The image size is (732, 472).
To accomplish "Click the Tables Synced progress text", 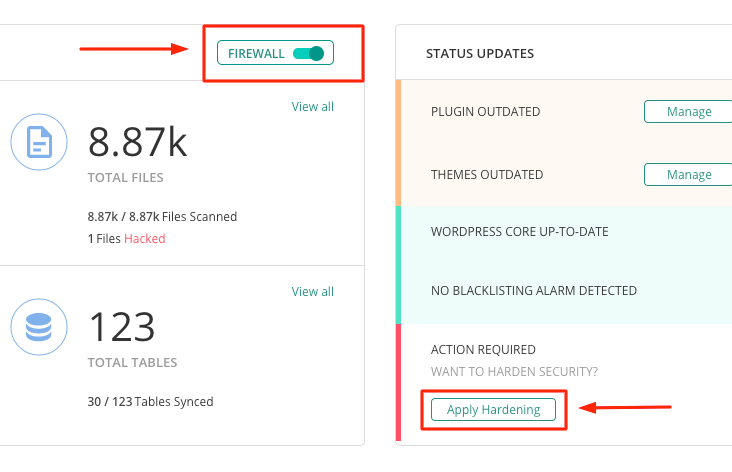I will pyautogui.click(x=150, y=402).
